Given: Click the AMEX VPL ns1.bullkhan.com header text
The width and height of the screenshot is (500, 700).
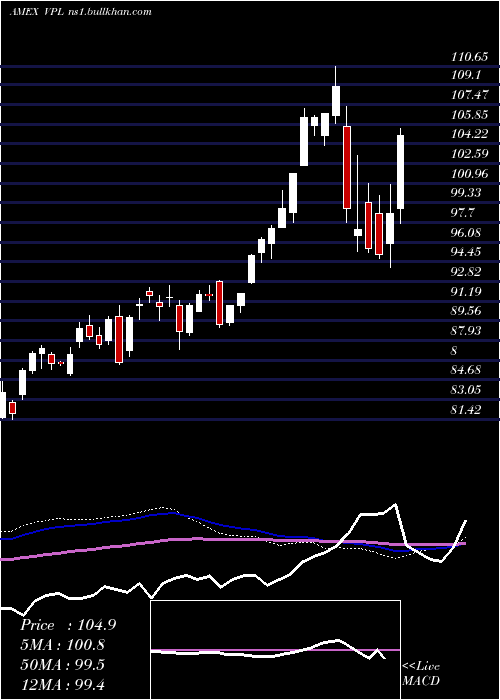Looking at the screenshot, I should point(80,11).
